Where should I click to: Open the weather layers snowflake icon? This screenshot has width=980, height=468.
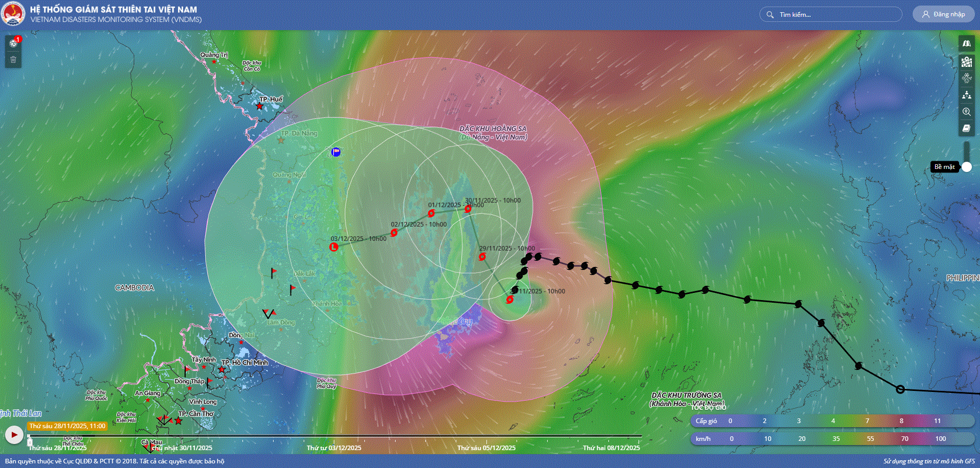point(966,78)
